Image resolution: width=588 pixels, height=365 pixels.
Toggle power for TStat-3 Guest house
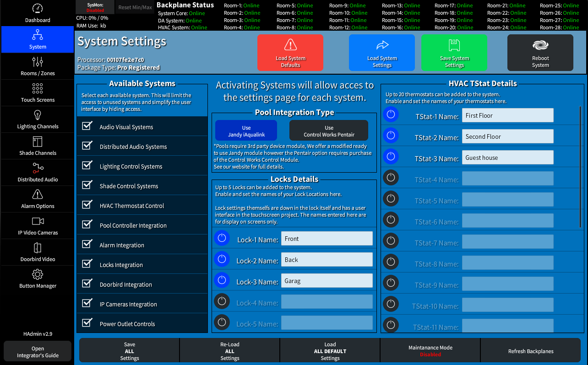click(x=391, y=156)
